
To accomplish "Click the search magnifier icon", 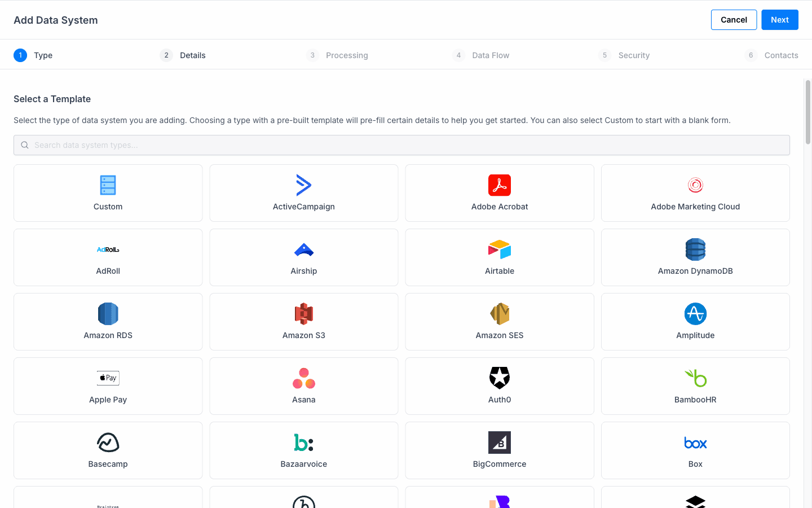I will 25,145.
